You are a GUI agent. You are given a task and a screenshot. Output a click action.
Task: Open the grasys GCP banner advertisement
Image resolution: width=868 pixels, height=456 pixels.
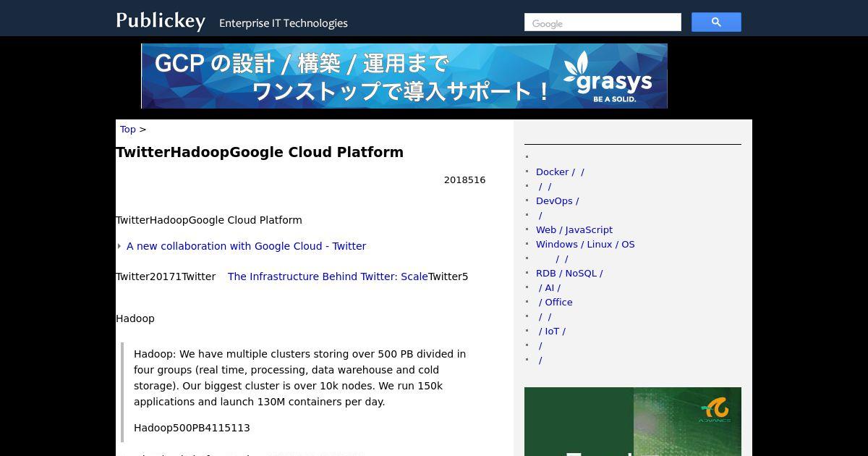point(404,76)
